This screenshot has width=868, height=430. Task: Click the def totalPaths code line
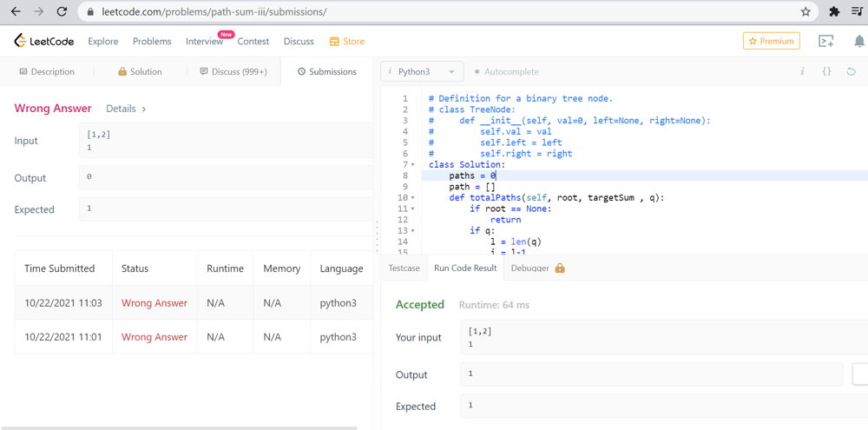[556, 198]
